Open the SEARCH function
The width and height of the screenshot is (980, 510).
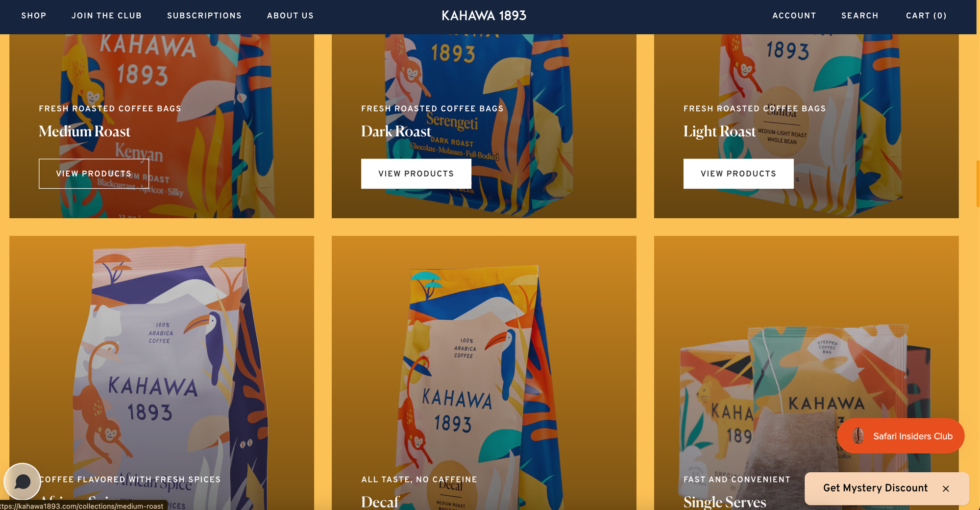click(x=860, y=16)
